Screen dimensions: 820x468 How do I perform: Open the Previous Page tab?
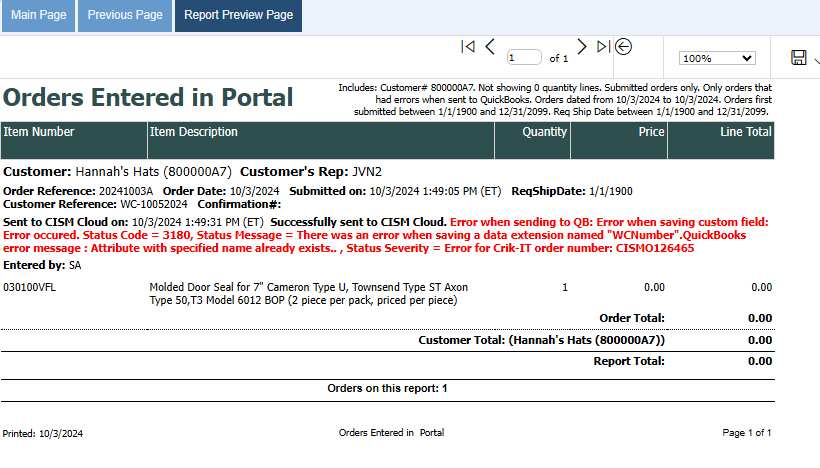click(125, 16)
